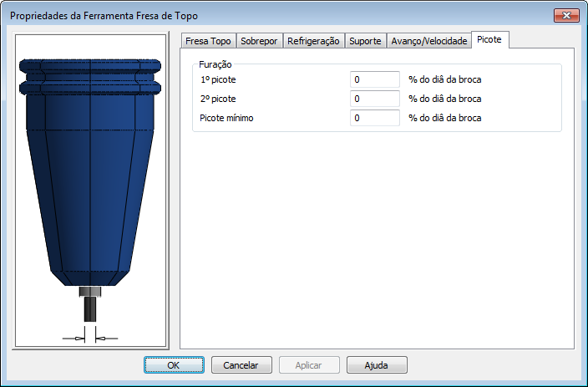Viewport: 588px width, 387px height.
Task: Select the Refrigeração tab
Action: click(x=313, y=41)
